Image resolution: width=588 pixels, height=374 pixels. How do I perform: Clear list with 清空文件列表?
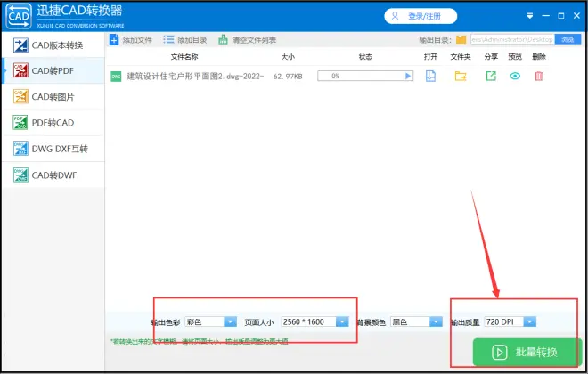pos(247,40)
